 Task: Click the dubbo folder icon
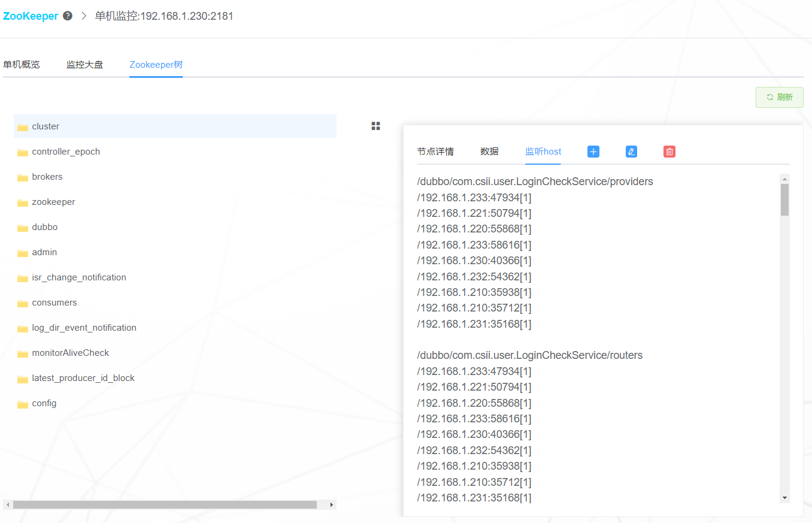pos(23,228)
